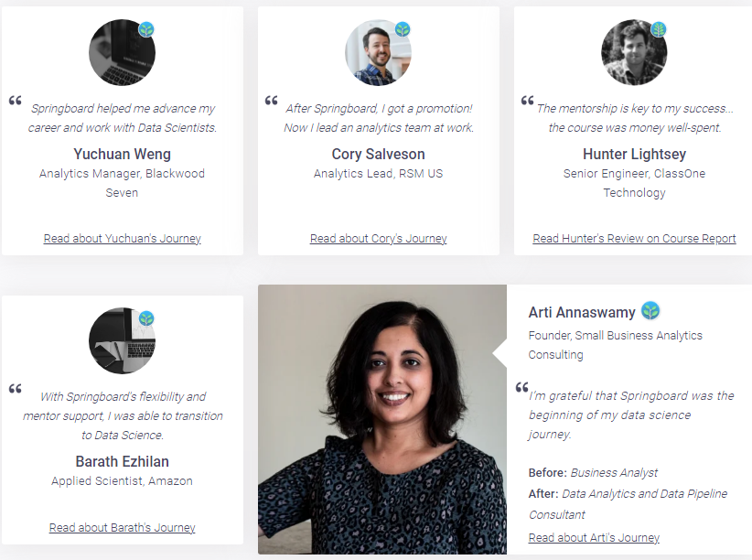
Task: Click Yuchuan Weng's profile photo
Action: click(x=120, y=54)
